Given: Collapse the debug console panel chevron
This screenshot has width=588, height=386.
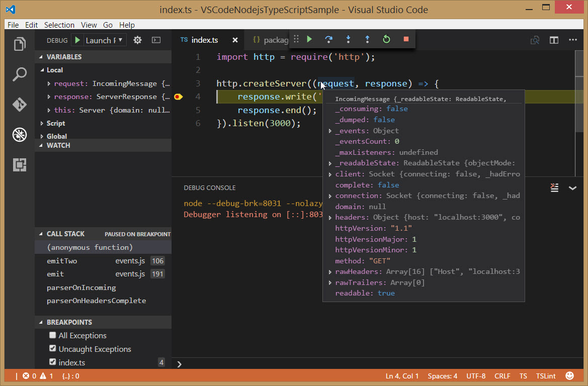Looking at the screenshot, I should [572, 188].
